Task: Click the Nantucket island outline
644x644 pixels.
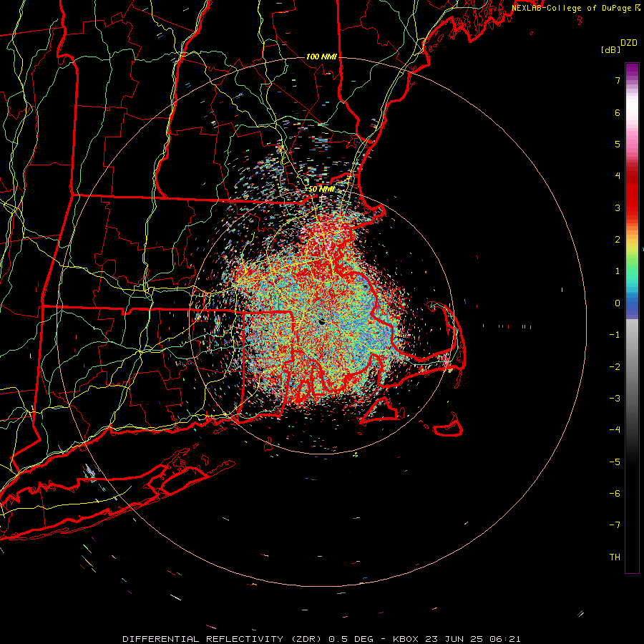Action: tap(449, 427)
